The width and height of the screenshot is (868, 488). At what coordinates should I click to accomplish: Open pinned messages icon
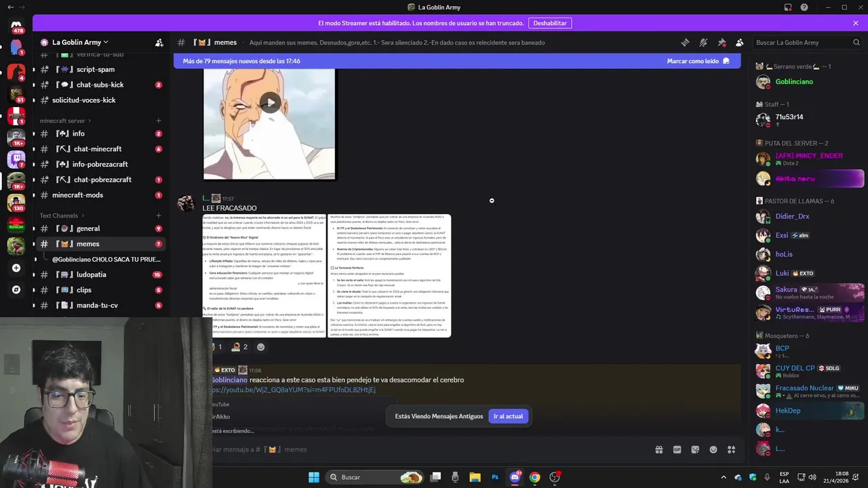click(722, 42)
